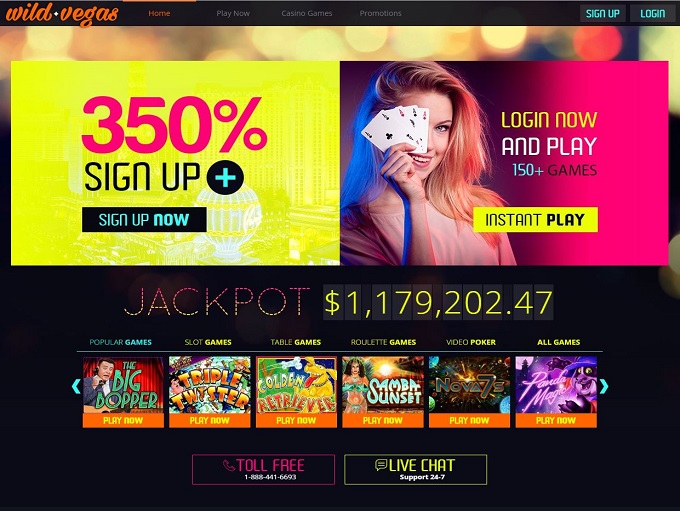Open the Home menu item
Viewport: 680px width, 511px height.
[x=159, y=13]
